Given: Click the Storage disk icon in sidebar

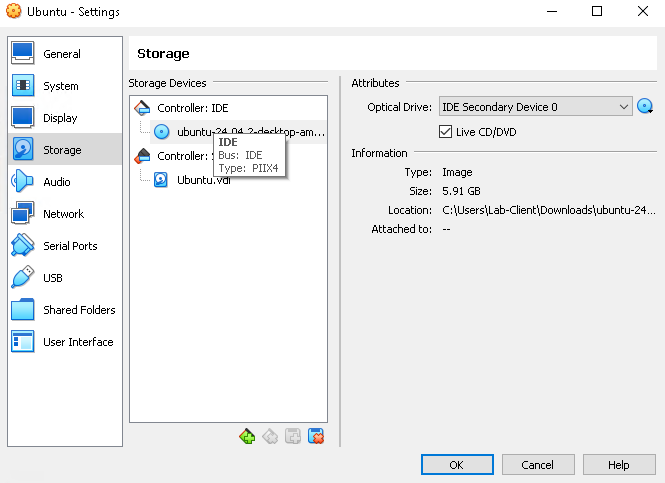Looking at the screenshot, I should 22,149.
